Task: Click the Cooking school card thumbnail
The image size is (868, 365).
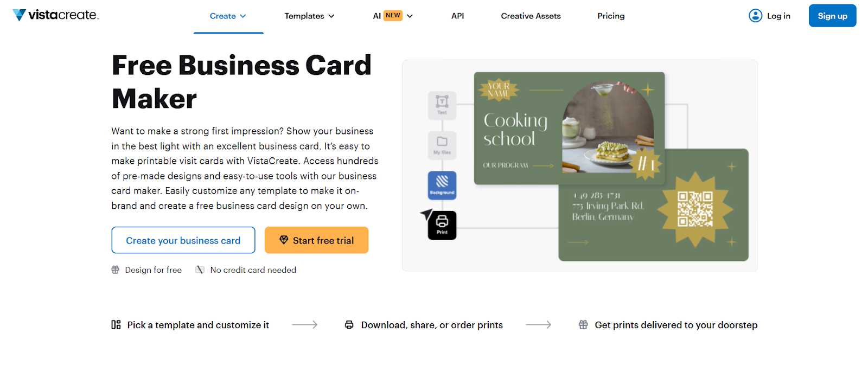Action: click(x=569, y=129)
